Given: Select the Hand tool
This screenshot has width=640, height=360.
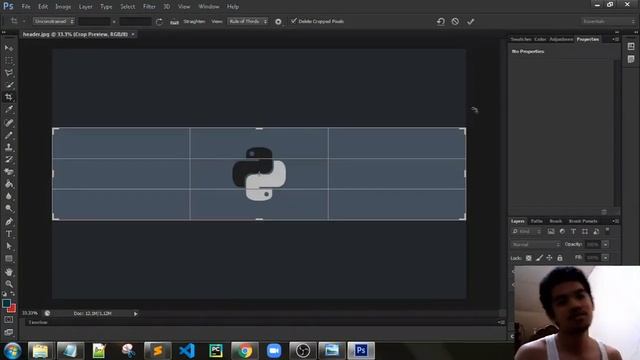Looking at the screenshot, I should [9, 272].
